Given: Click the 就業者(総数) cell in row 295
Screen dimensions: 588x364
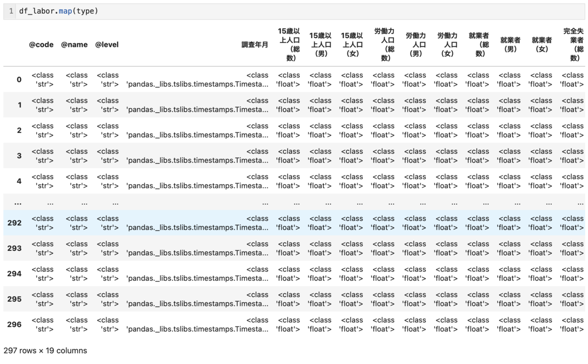Looking at the screenshot, I should 478,299.
